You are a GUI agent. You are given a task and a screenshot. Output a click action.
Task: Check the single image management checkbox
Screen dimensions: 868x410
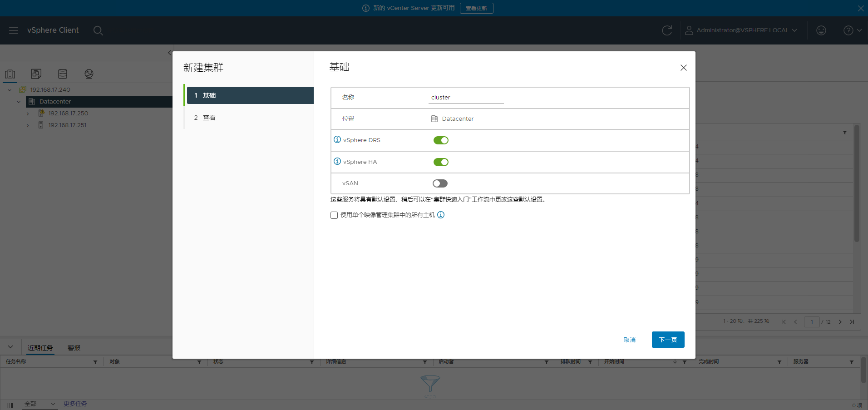tap(334, 215)
